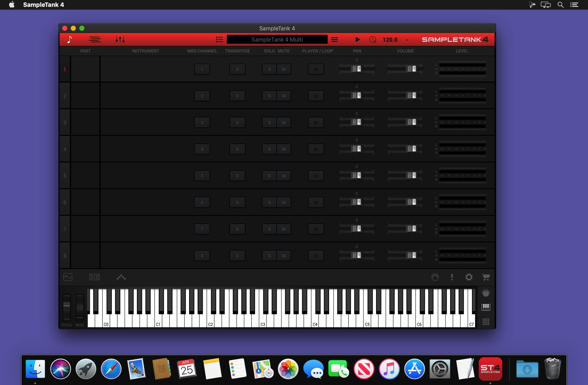588x385 pixels.
Task: Mute part 5
Action: point(284,176)
